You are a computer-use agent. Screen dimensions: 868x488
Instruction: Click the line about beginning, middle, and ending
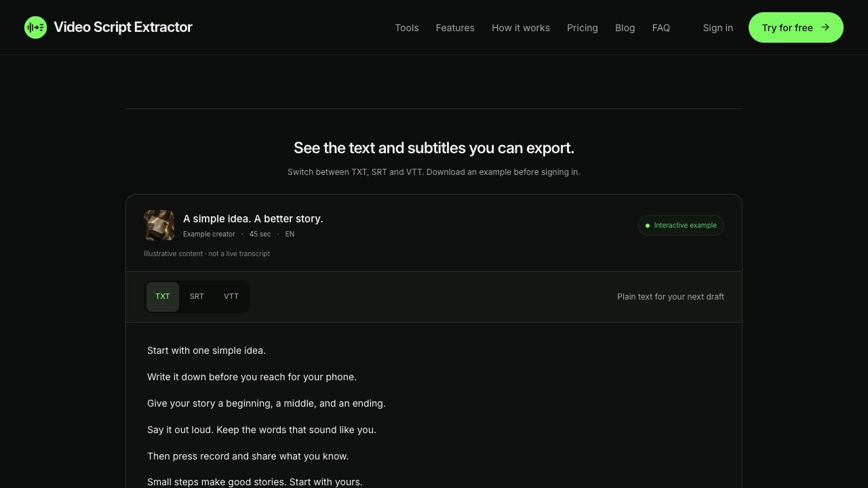point(267,403)
